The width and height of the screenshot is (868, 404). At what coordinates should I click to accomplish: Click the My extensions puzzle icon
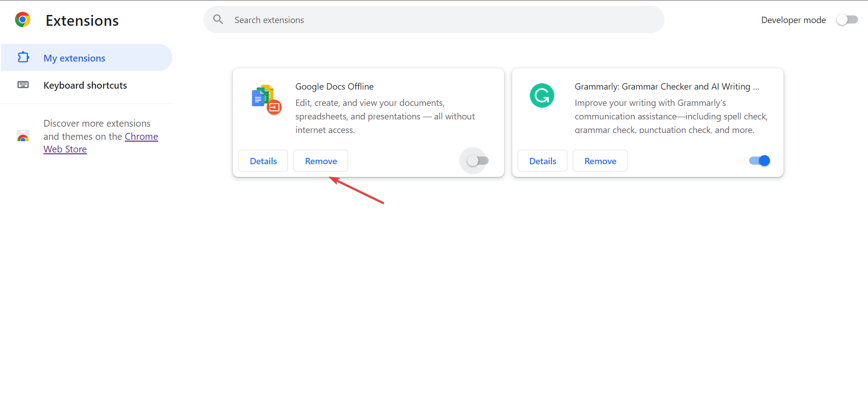23,57
